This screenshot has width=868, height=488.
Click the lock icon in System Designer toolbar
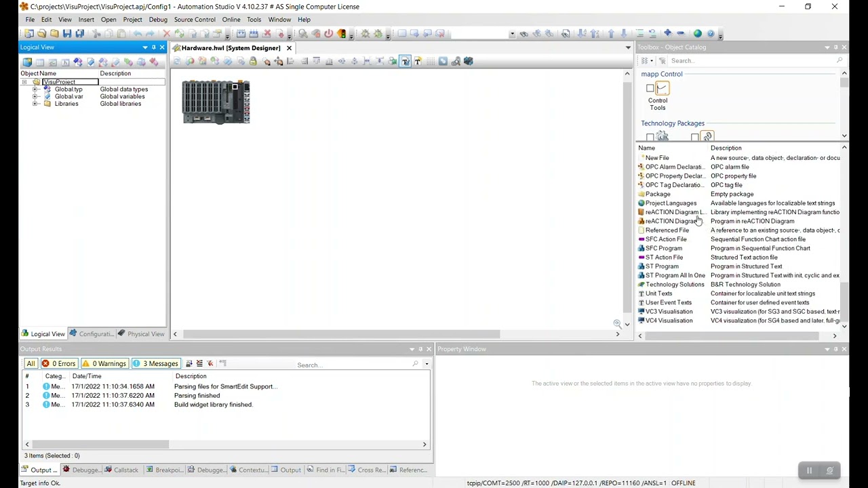253,61
